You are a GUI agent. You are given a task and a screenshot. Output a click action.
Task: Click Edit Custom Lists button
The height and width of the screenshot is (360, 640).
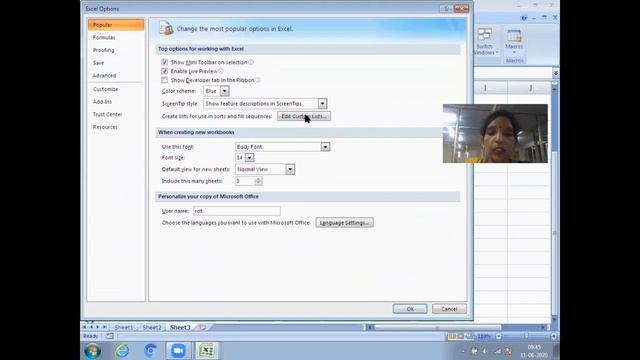(x=304, y=116)
